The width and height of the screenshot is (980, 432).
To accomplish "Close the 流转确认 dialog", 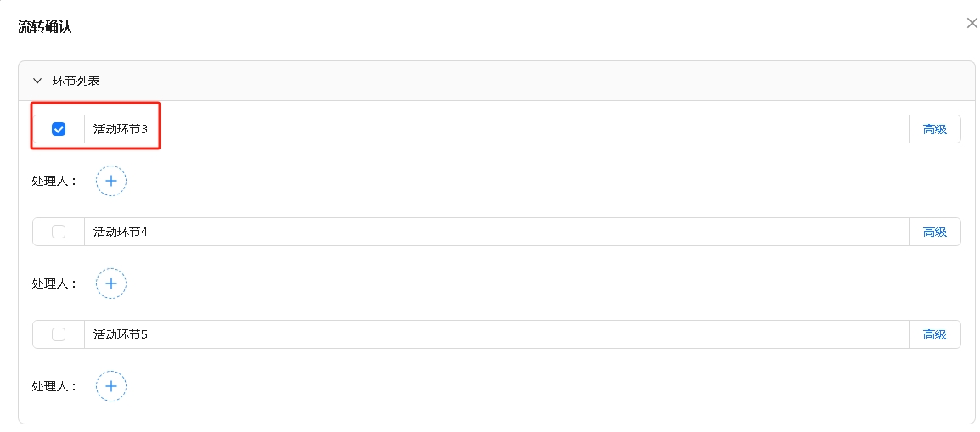I will 972,23.
